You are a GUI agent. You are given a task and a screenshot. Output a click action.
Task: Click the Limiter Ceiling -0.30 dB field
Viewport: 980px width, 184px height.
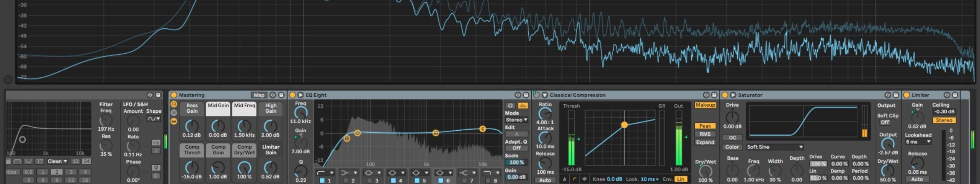pyautogui.click(x=944, y=112)
